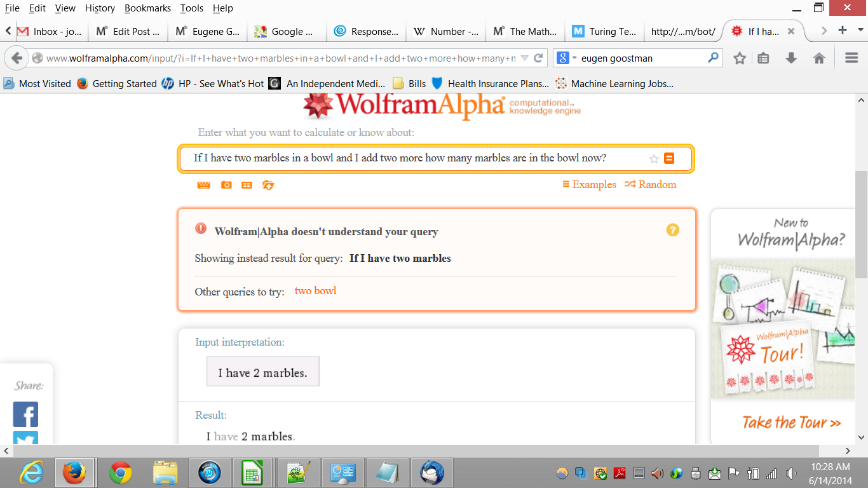Click the red error exclamation icon
Image resolution: width=868 pixels, height=488 pixels.
201,228
